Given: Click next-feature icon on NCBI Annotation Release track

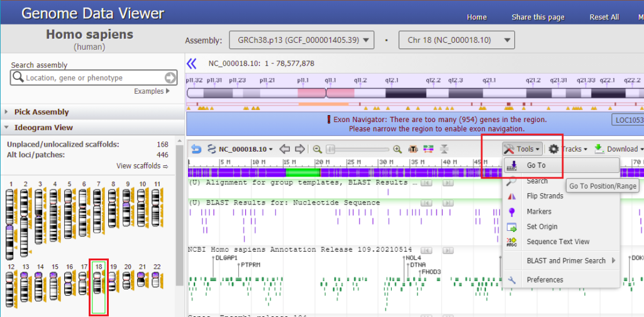Looking at the screenshot, I should coord(448,250).
